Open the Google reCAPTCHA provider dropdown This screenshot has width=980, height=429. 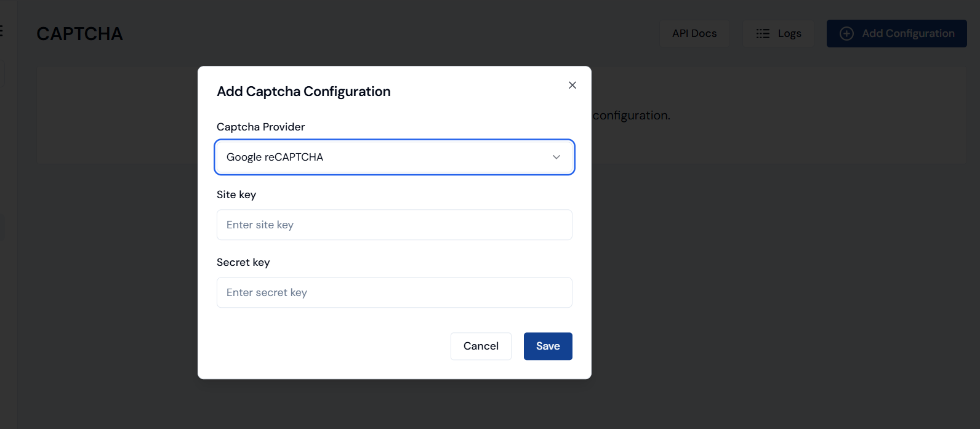tap(394, 157)
